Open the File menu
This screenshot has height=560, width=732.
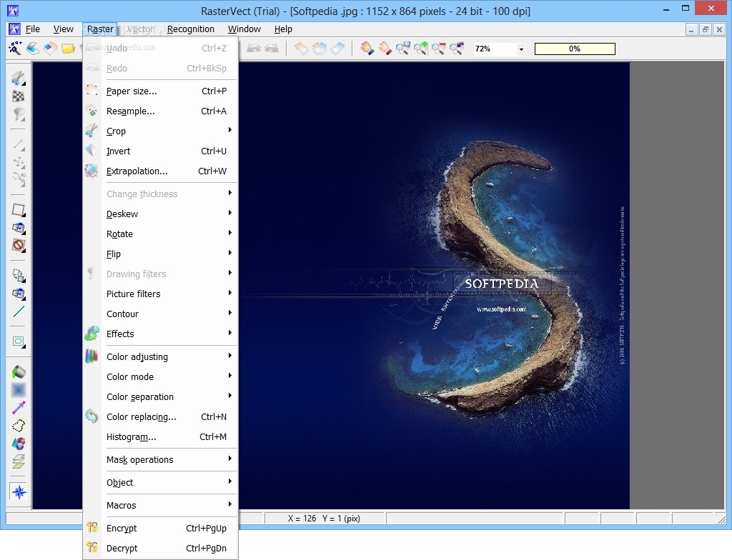32,29
